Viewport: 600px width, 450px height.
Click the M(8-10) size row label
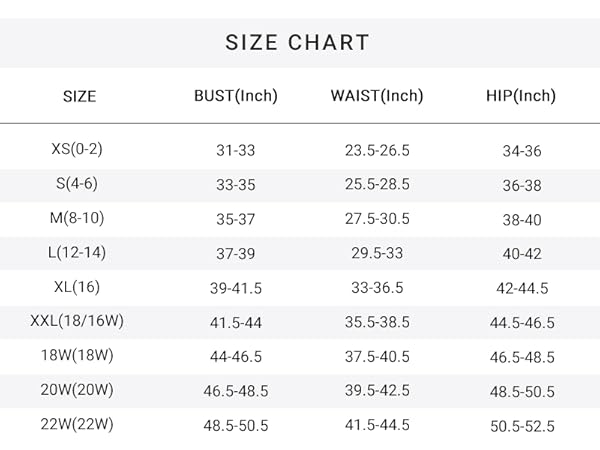(x=77, y=218)
